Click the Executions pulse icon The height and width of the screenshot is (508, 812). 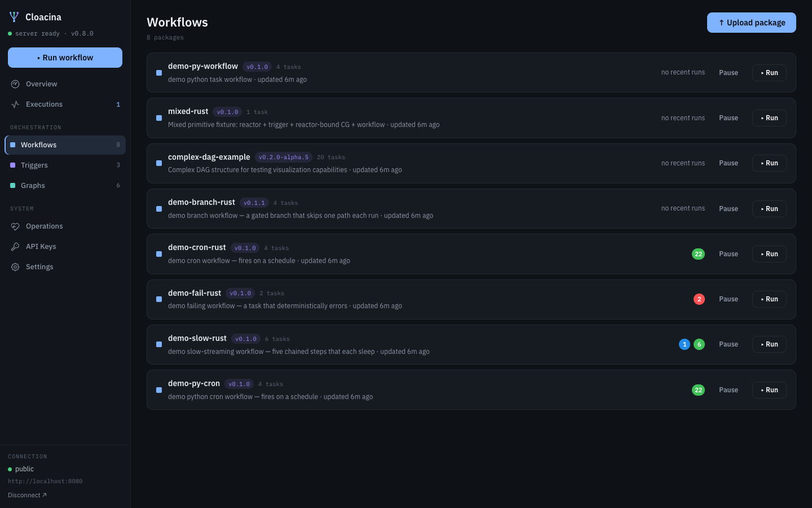tap(15, 104)
